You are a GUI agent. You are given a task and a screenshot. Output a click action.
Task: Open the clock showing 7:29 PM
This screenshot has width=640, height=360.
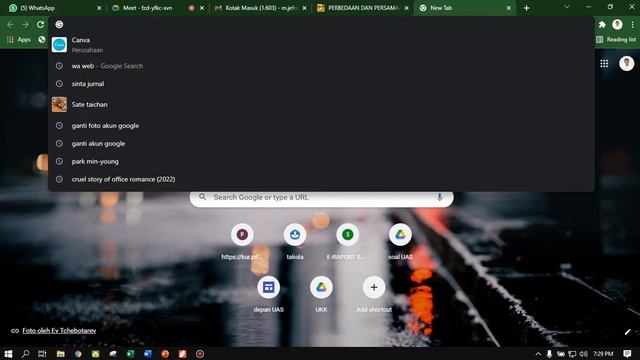click(603, 353)
